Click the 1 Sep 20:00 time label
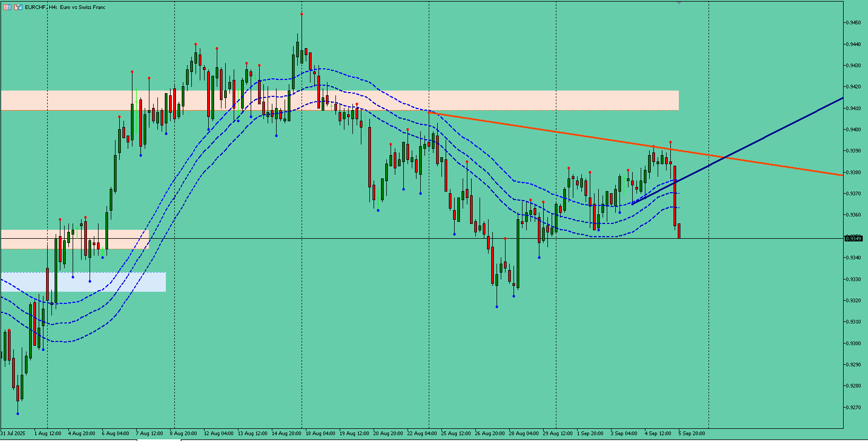 point(590,433)
